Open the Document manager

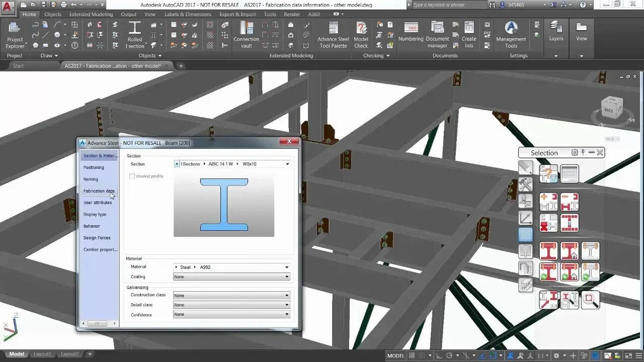point(437,35)
